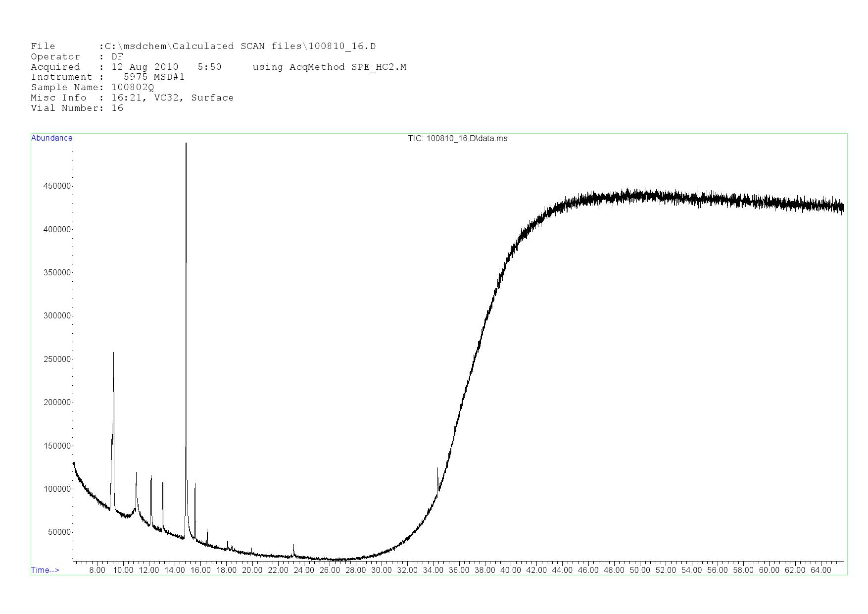Select the Abundance y-axis label
The height and width of the screenshot is (614, 868).
(x=51, y=138)
